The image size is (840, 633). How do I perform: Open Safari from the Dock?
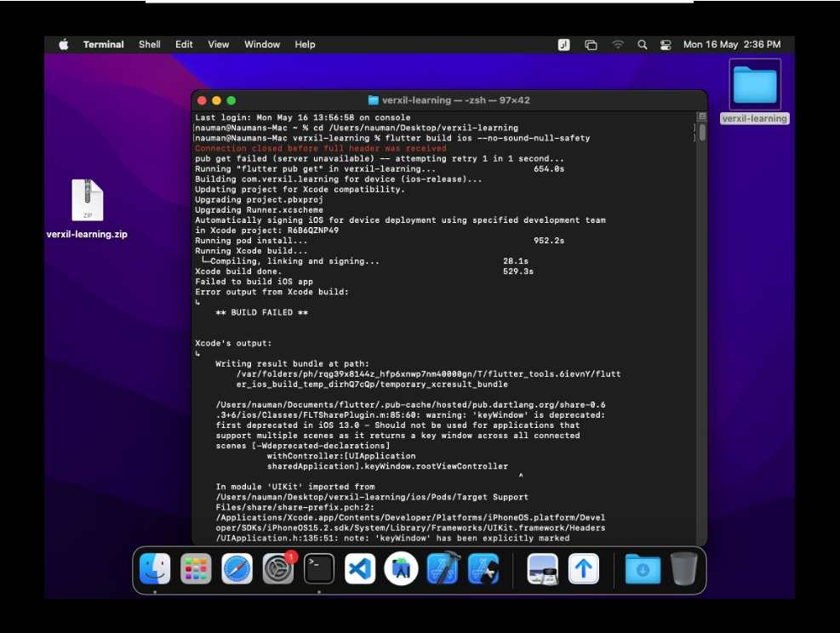click(x=237, y=568)
